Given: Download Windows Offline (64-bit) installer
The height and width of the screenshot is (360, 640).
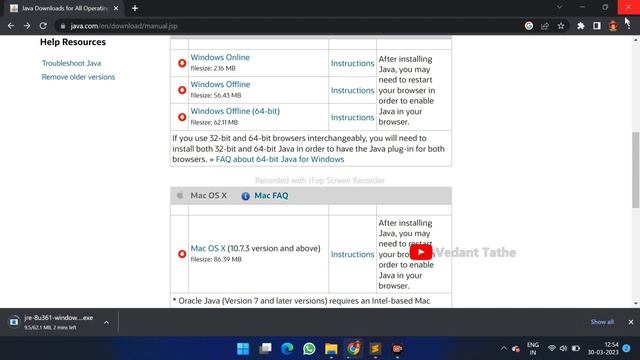Looking at the screenshot, I should pos(235,111).
